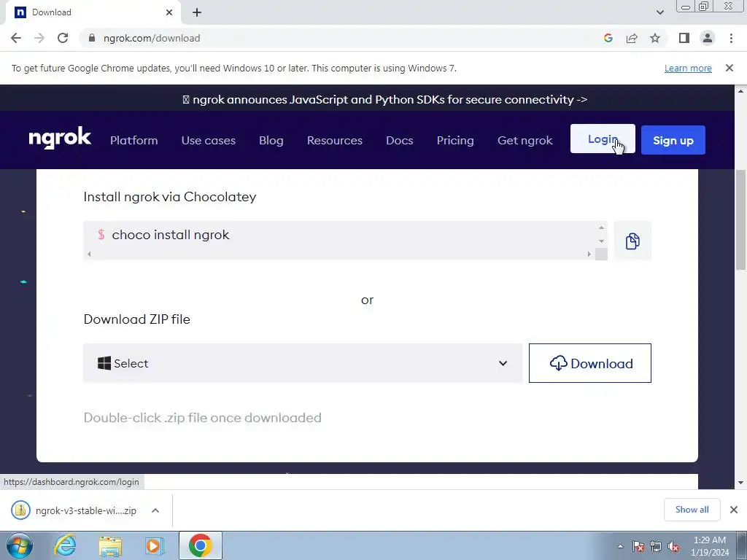The width and height of the screenshot is (747, 560).
Task: Click the padlock site info icon
Action: [x=92, y=38]
